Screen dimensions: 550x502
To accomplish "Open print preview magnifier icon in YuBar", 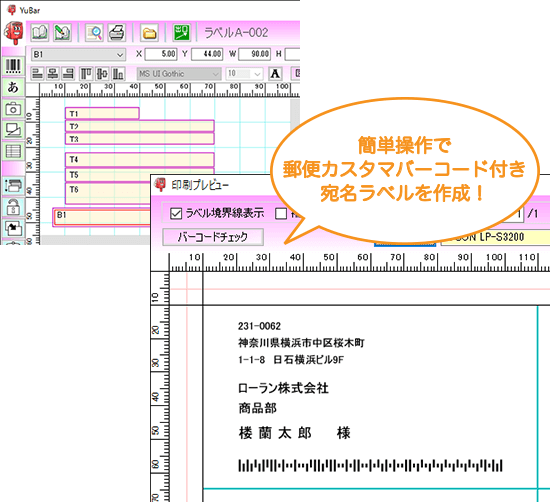I will point(94,33).
